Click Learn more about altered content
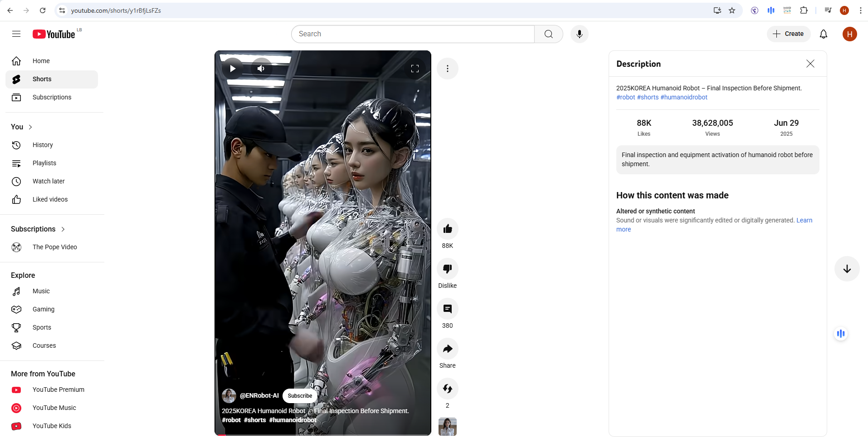This screenshot has width=868, height=439. coord(805,220)
